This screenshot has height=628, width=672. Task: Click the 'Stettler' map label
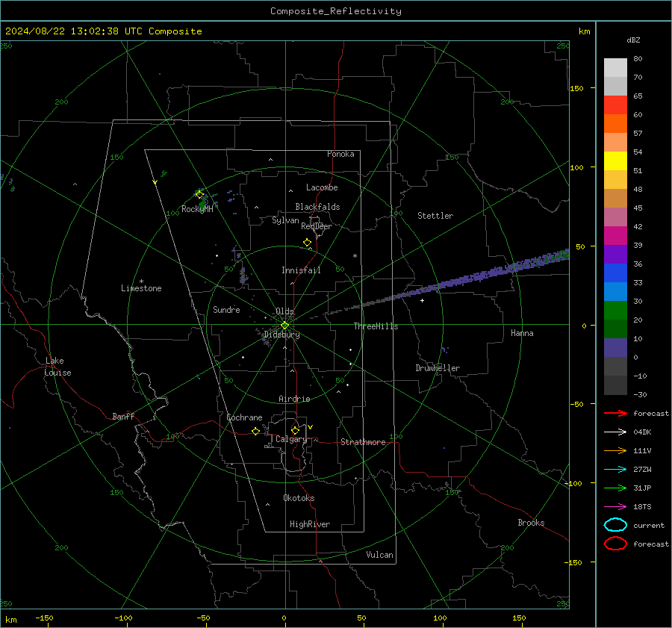pos(435,216)
